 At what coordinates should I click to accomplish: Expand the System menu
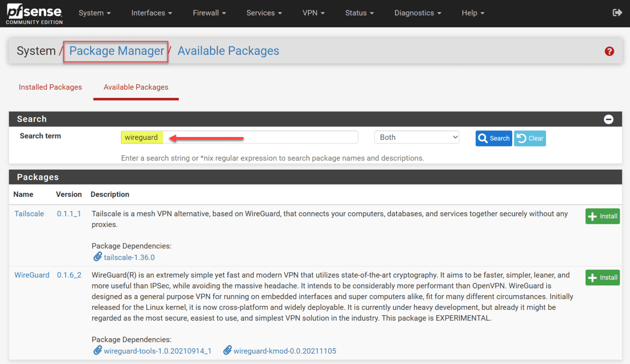tap(94, 13)
